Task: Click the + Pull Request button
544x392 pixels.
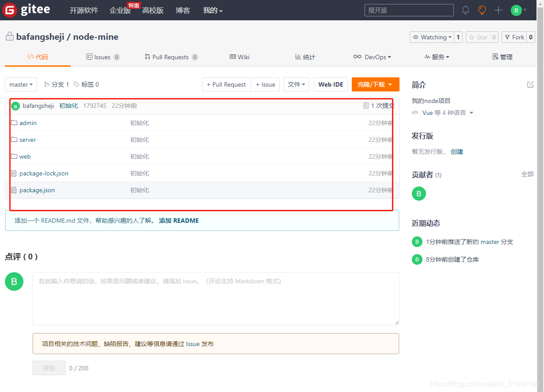Action: [226, 84]
